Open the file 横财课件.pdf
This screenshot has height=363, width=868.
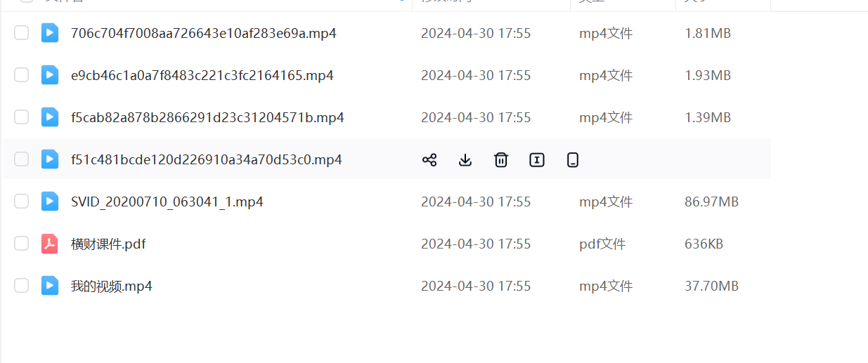[x=108, y=244]
